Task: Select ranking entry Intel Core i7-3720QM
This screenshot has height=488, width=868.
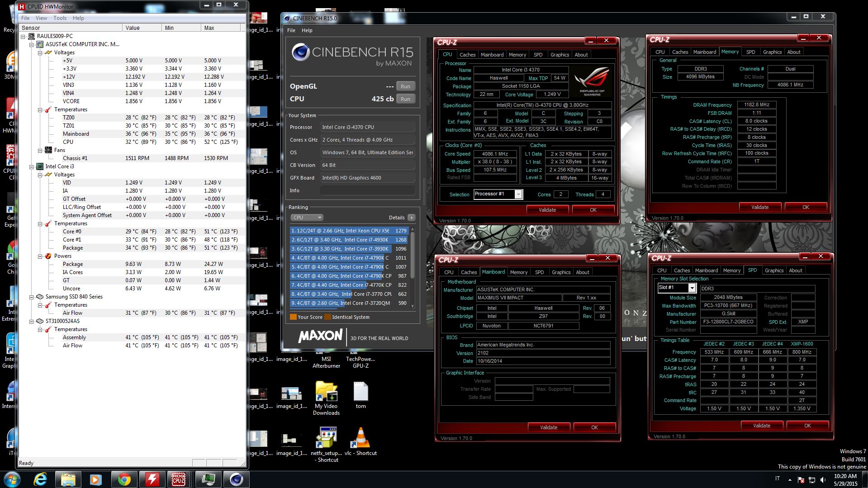Action: 349,303
